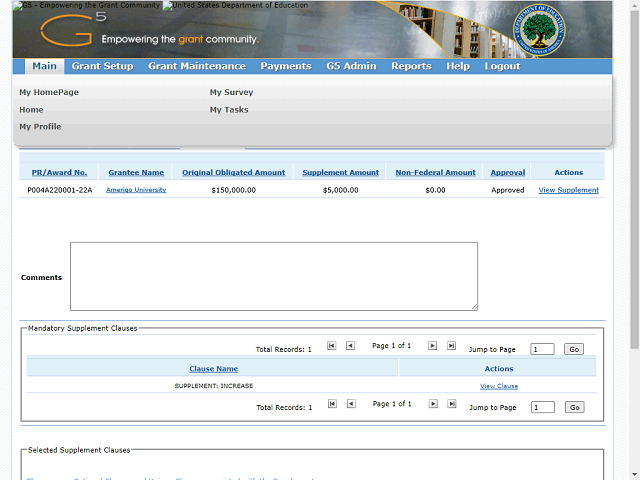The image size is (640, 480).
Task: Click the scrollbar down arrow
Action: (x=635, y=476)
